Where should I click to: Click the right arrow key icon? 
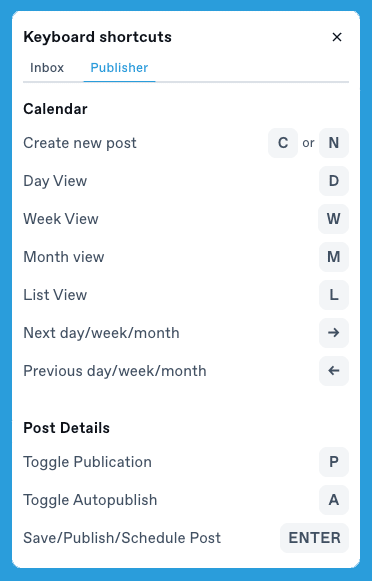point(334,333)
